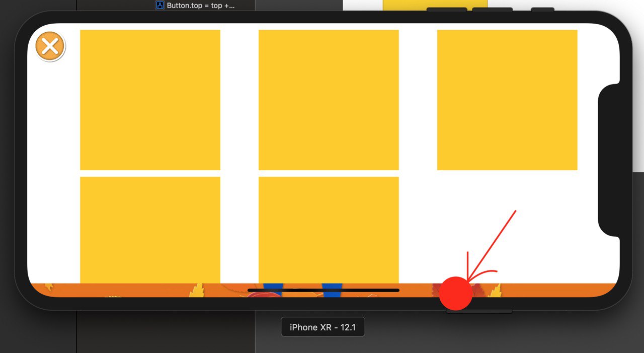Tap second yellow cell in second row
The image size is (644, 353).
tap(329, 230)
